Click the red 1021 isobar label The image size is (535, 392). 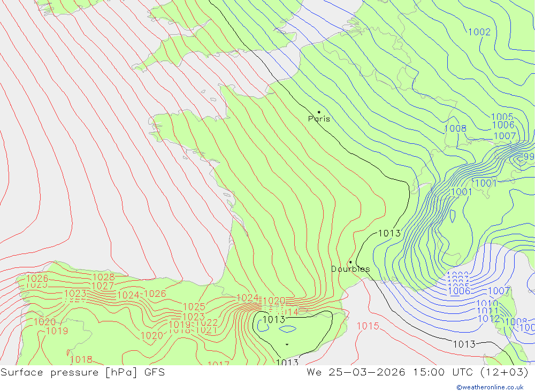click(207, 330)
